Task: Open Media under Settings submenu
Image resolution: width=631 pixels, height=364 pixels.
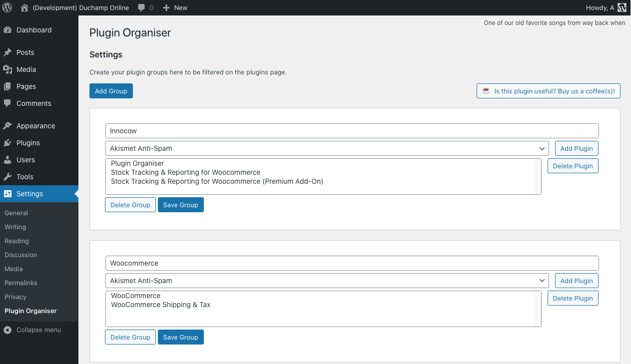Action: click(x=13, y=269)
